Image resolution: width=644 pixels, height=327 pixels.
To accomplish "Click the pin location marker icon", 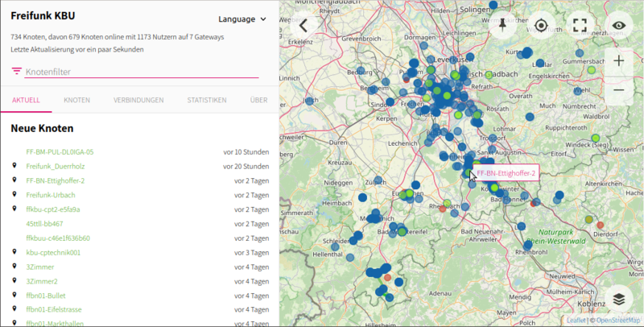I will [x=502, y=25].
